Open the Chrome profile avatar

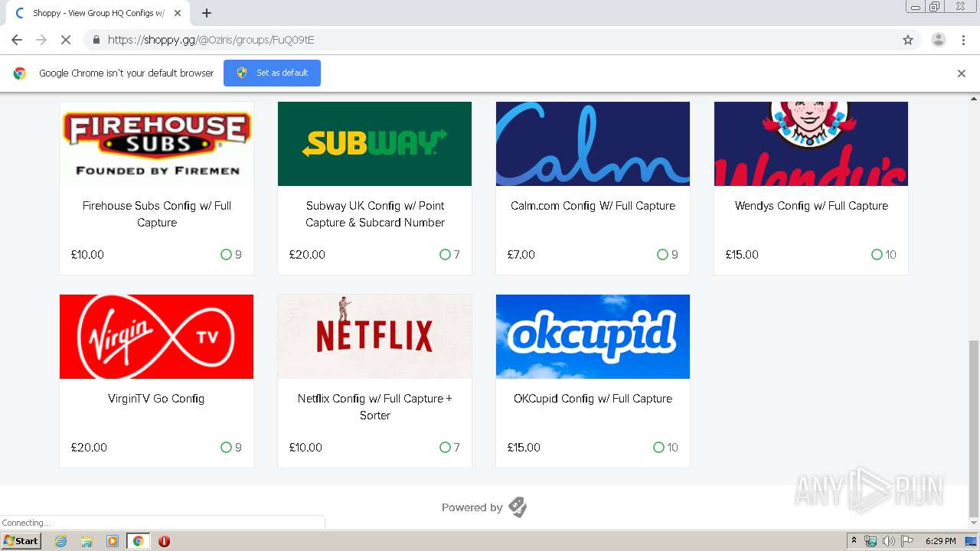click(x=938, y=40)
